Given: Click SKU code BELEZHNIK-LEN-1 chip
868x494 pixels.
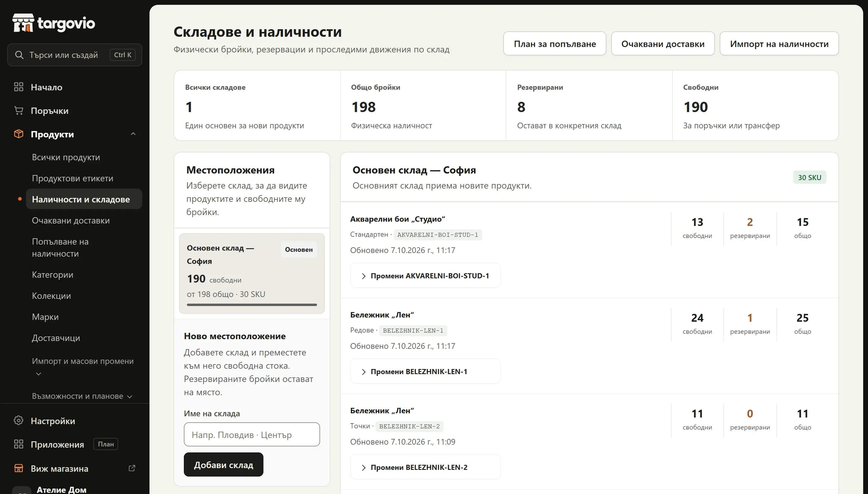Looking at the screenshot, I should (413, 330).
